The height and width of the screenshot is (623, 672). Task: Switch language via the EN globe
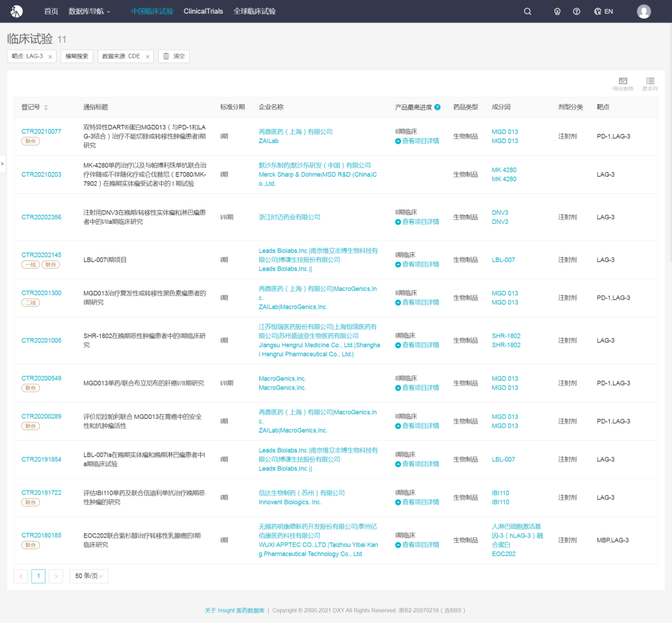[604, 12]
